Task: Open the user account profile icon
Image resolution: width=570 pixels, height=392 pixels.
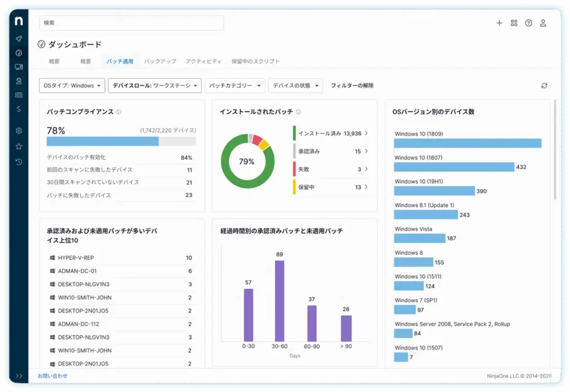Action: [x=543, y=23]
